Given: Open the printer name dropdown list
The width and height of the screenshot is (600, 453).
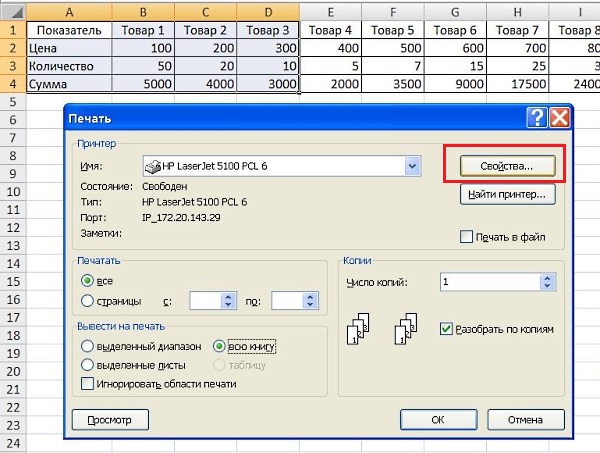Looking at the screenshot, I should pyautogui.click(x=410, y=165).
